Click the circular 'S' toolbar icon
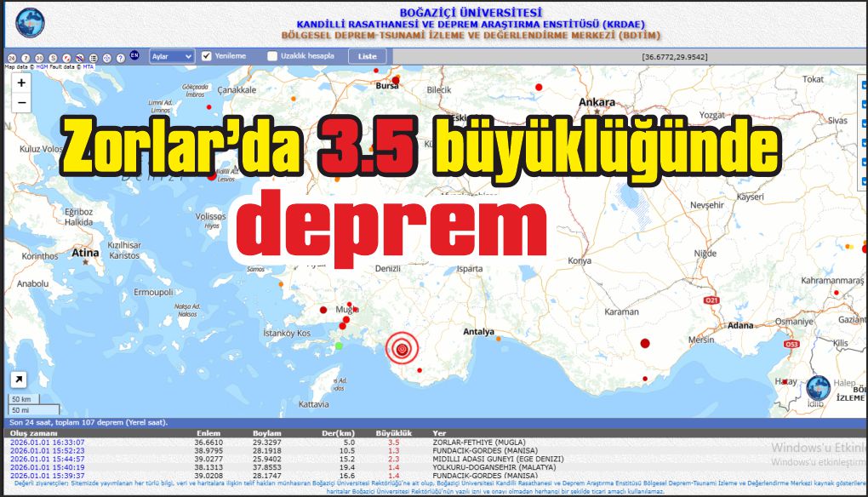This screenshot has height=497, width=868. (53, 57)
